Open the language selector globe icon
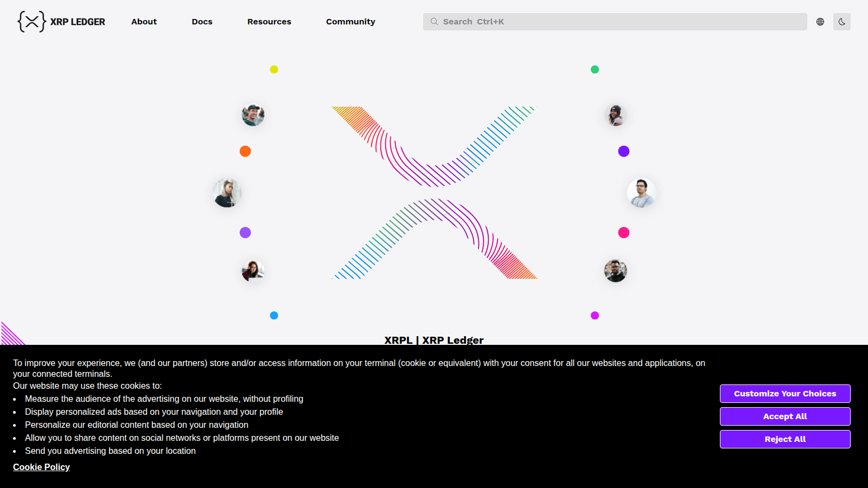This screenshot has width=868, height=488. (820, 22)
